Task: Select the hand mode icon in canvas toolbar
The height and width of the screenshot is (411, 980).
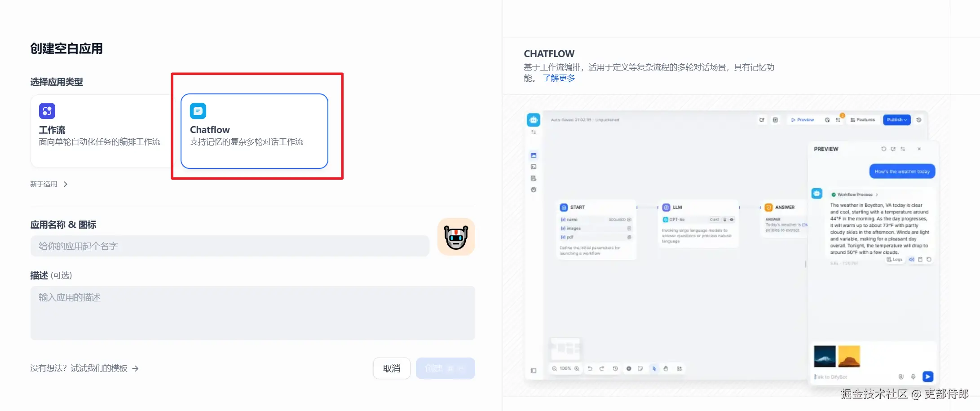Action: click(666, 368)
